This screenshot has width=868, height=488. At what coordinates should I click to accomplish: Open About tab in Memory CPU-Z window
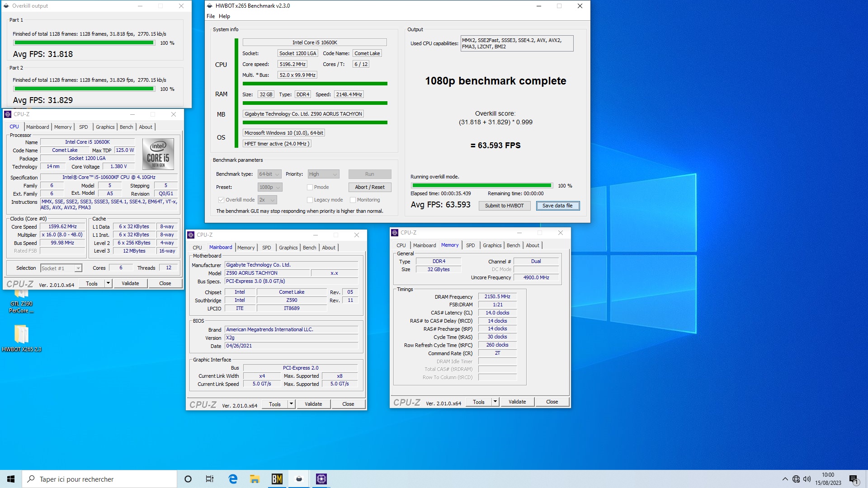tap(533, 245)
